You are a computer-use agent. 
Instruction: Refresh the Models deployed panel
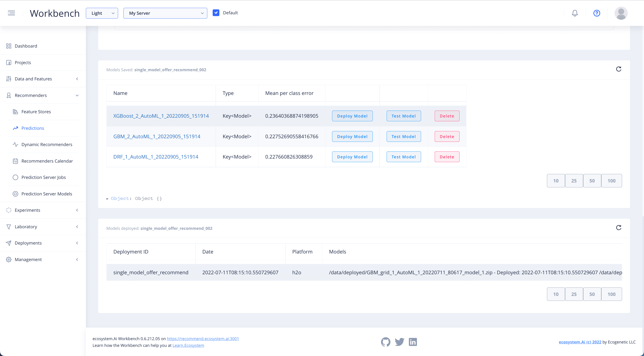pyautogui.click(x=619, y=228)
